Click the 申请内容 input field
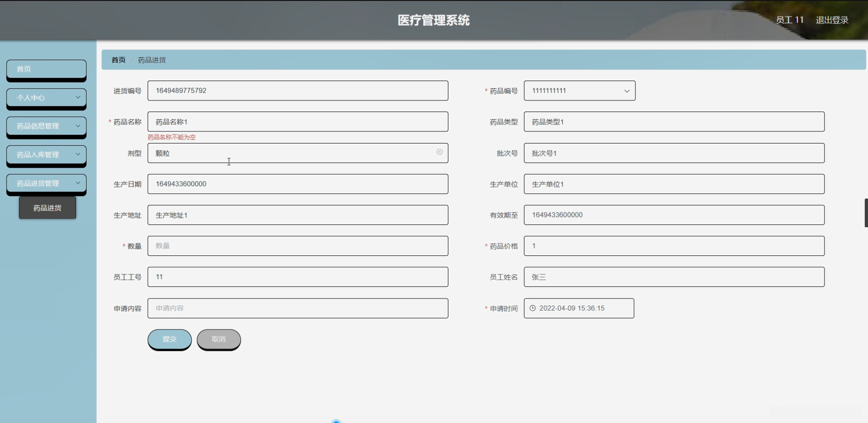 [x=298, y=308]
